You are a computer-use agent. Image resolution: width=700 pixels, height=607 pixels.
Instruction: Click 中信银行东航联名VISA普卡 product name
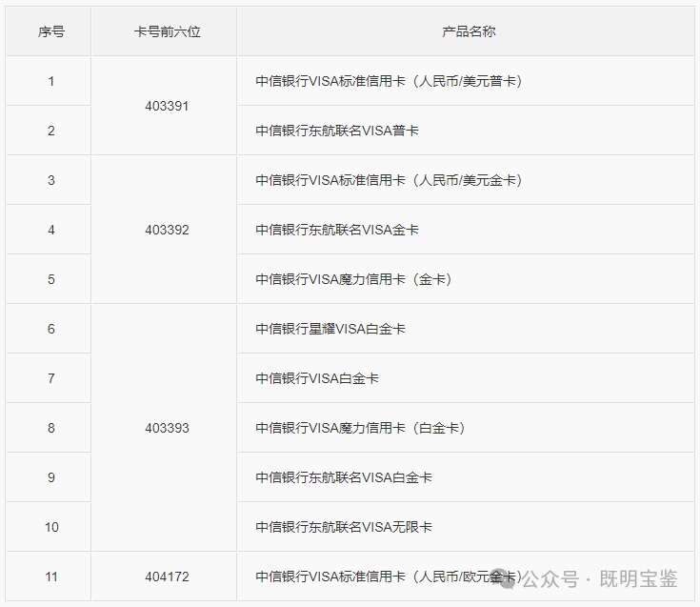[x=337, y=131]
